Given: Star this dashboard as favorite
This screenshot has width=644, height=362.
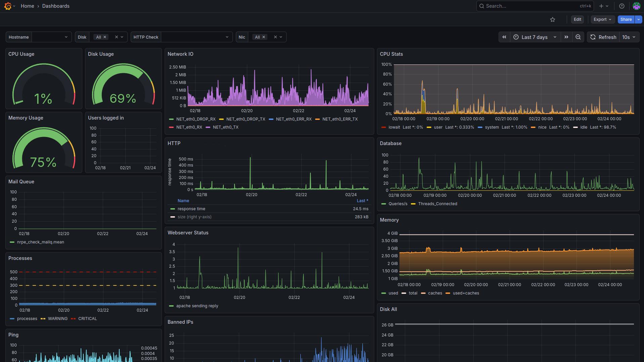Looking at the screenshot, I should pyautogui.click(x=553, y=19).
